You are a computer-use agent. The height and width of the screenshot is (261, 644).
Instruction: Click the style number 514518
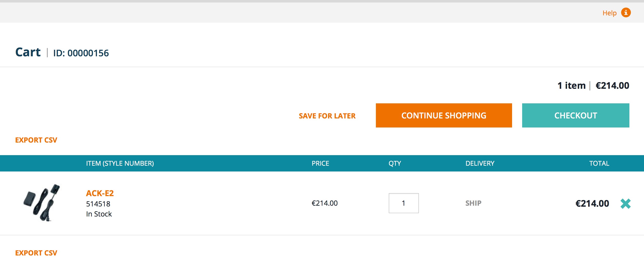98,204
